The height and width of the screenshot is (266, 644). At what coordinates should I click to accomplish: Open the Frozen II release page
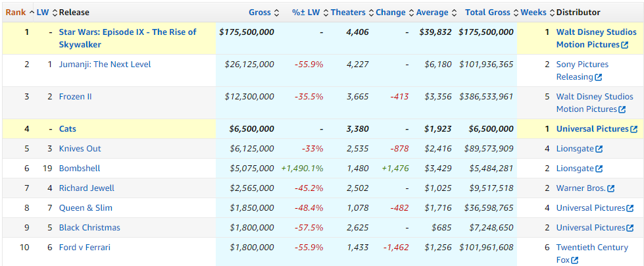click(75, 96)
